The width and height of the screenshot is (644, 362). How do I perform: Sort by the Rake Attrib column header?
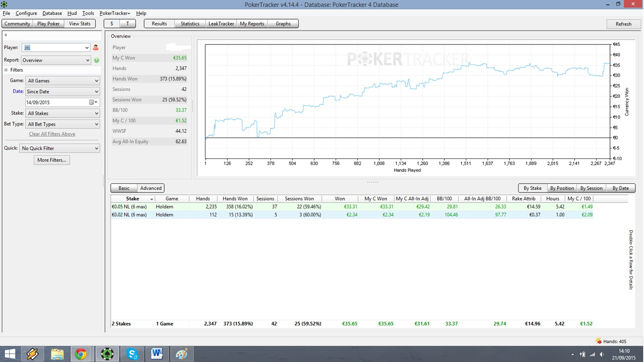[523, 199]
